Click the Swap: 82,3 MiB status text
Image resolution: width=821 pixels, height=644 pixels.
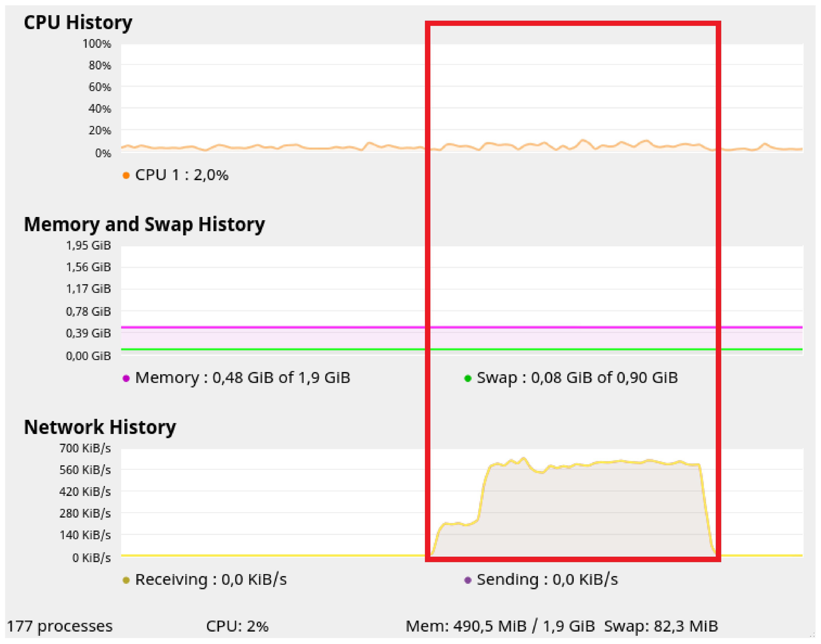pos(661,626)
